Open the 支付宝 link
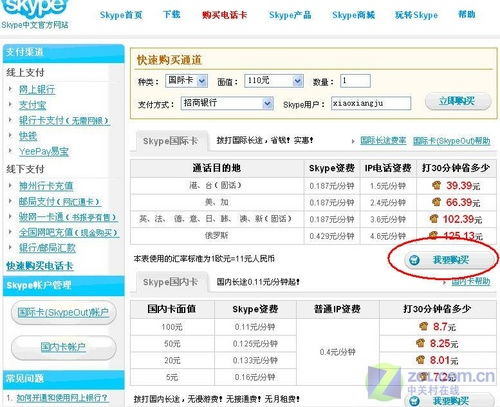 (32, 105)
